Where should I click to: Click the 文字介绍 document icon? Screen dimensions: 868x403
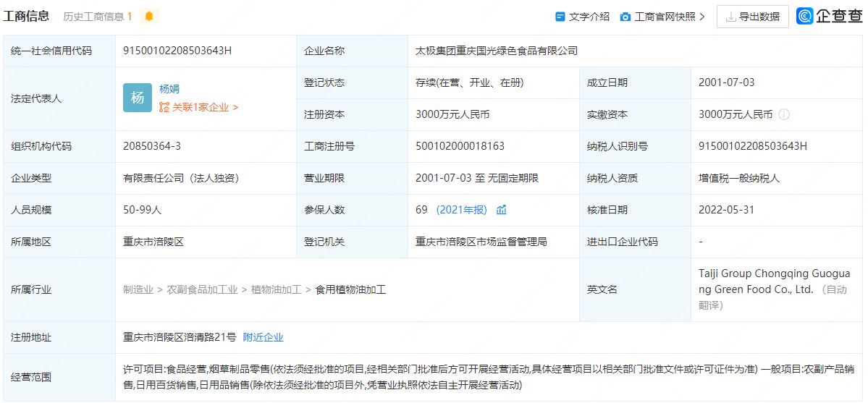(x=560, y=17)
